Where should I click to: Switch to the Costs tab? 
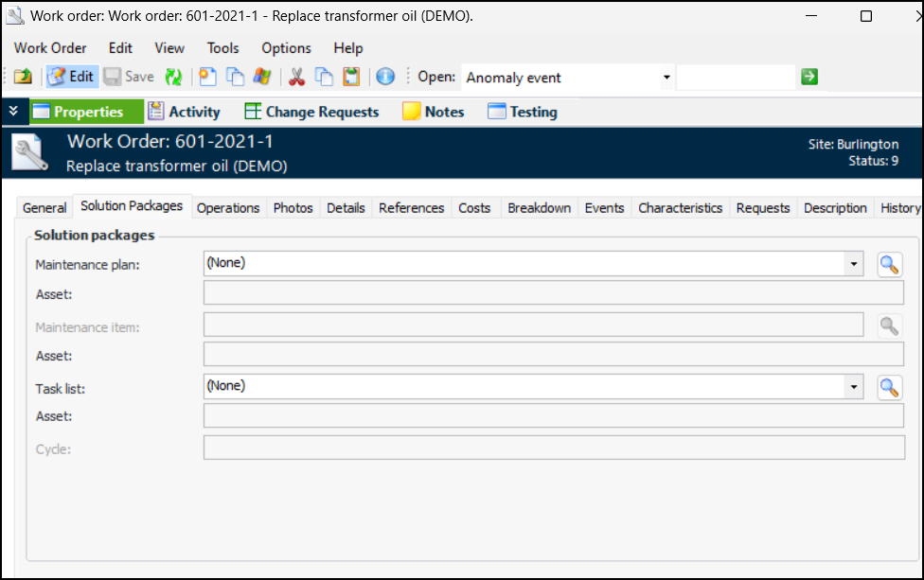coord(474,208)
